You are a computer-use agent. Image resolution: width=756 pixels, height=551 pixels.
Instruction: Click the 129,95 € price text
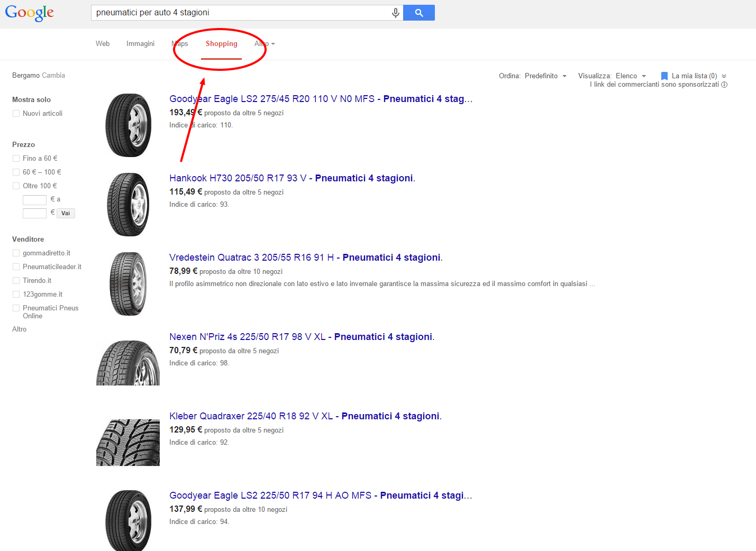click(x=186, y=430)
